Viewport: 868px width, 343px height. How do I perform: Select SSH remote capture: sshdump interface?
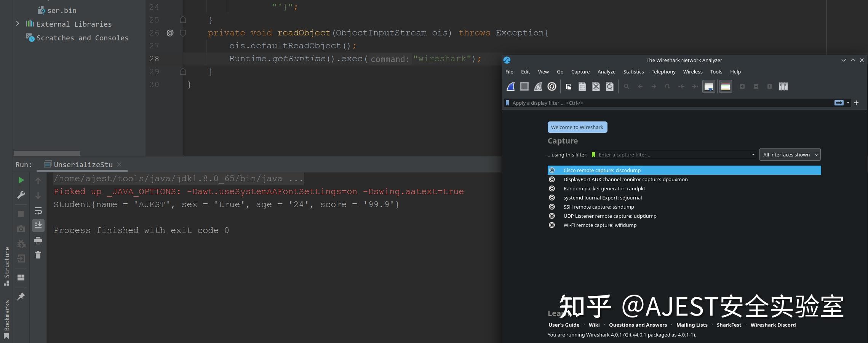684,207
